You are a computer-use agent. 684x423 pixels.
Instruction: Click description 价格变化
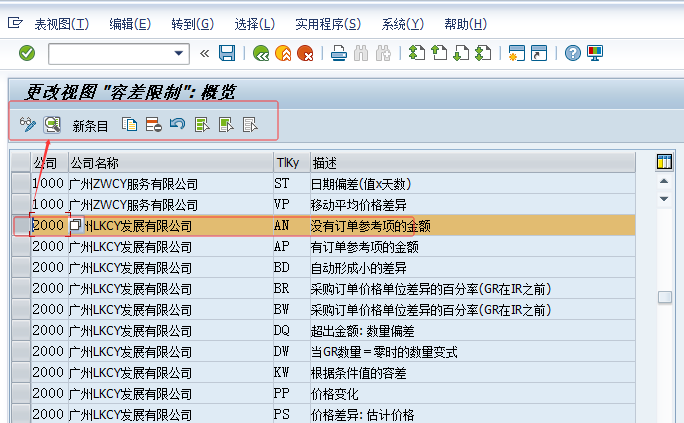click(x=335, y=394)
